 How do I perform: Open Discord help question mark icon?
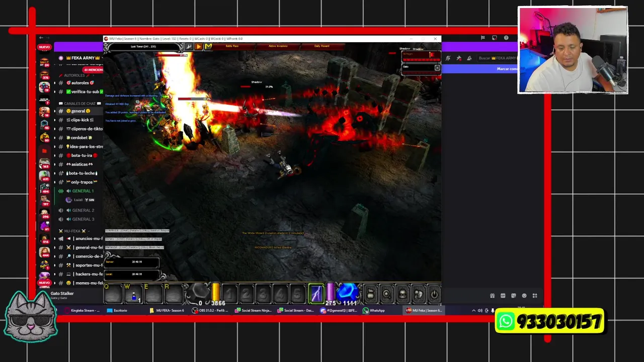[x=506, y=38]
